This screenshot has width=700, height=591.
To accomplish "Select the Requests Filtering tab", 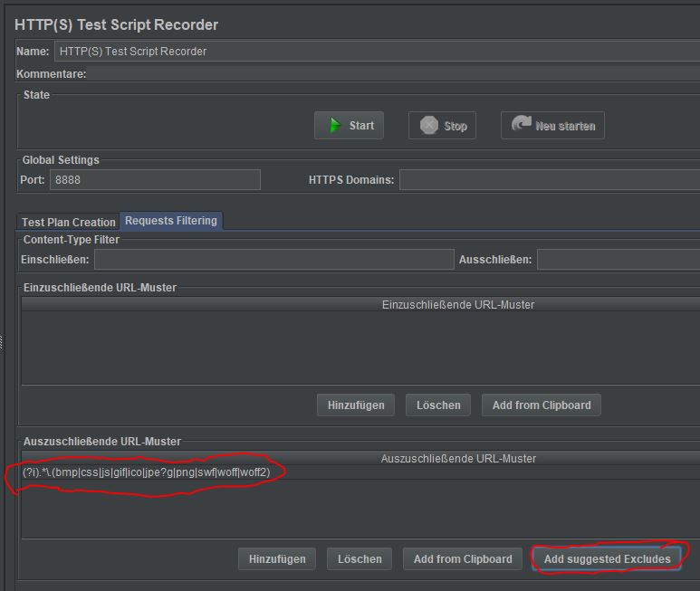I will point(171,221).
